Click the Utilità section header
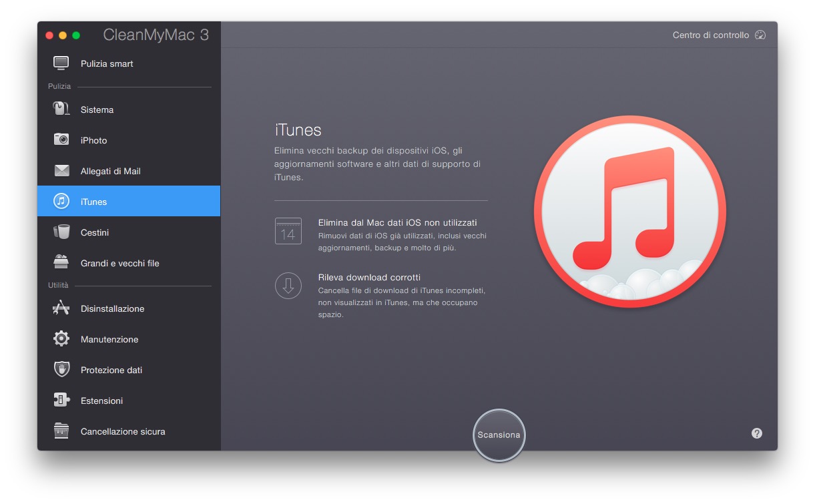Viewport: 815px width, 504px height. [x=58, y=285]
